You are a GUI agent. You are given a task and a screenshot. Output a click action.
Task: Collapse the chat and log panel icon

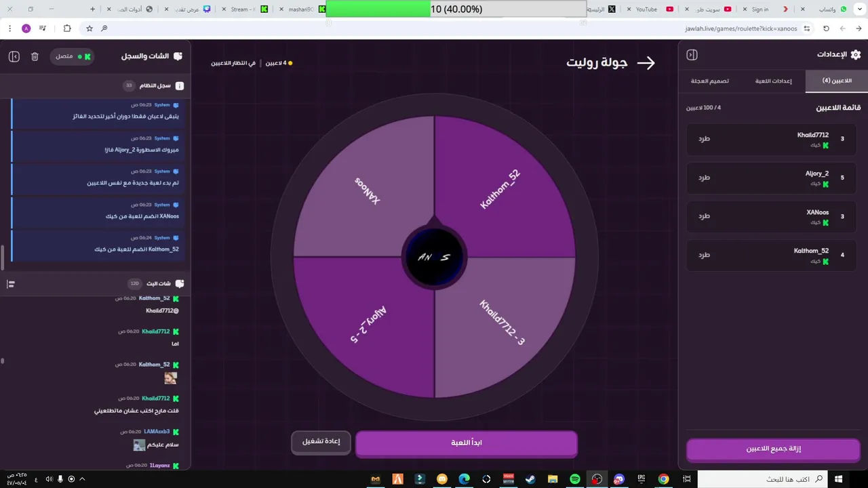click(x=14, y=56)
